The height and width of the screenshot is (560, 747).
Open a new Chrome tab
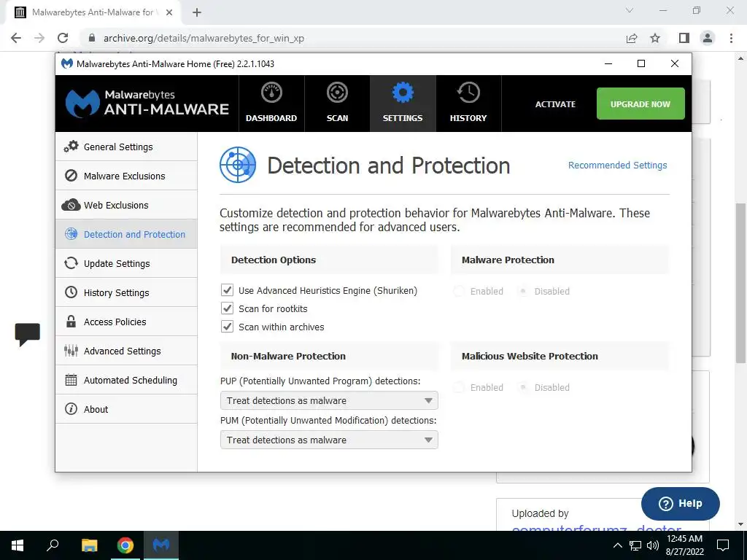[x=197, y=12]
